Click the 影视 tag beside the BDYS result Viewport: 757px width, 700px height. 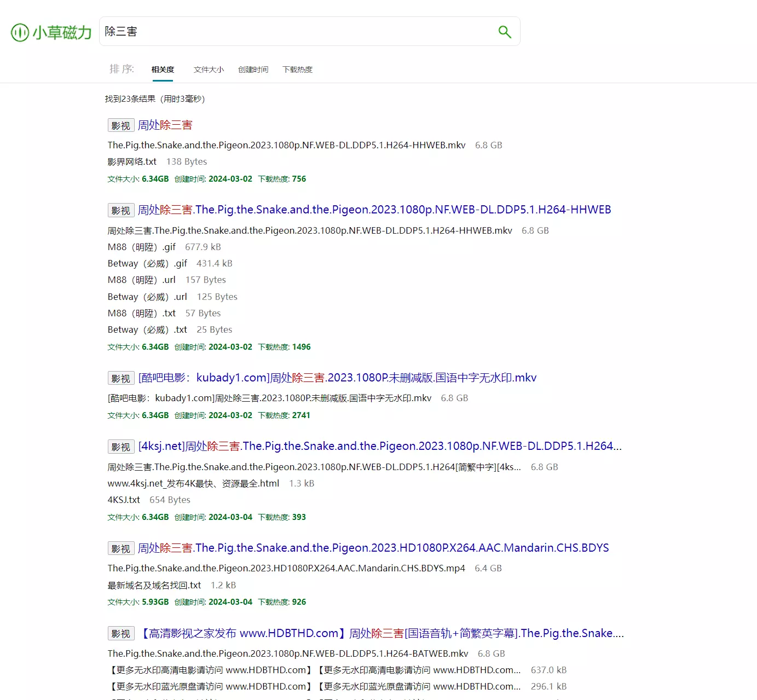121,548
